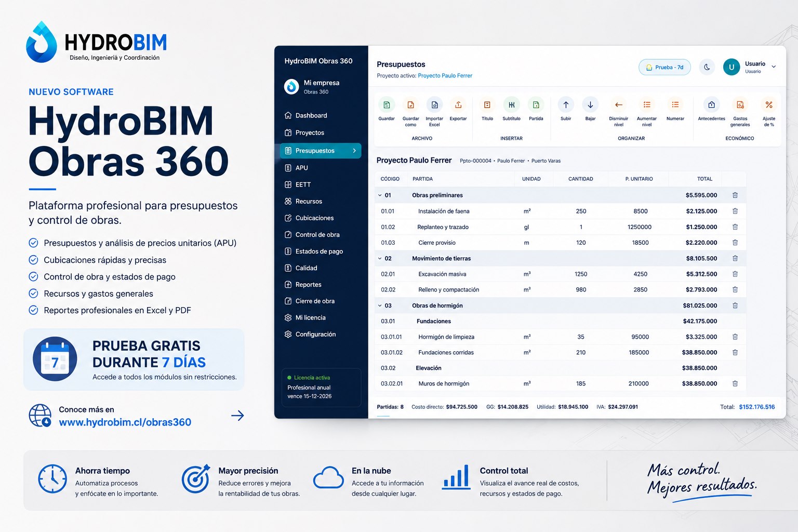Select the 8500 unit price cell
Screen dimensions: 798x532
pos(640,211)
